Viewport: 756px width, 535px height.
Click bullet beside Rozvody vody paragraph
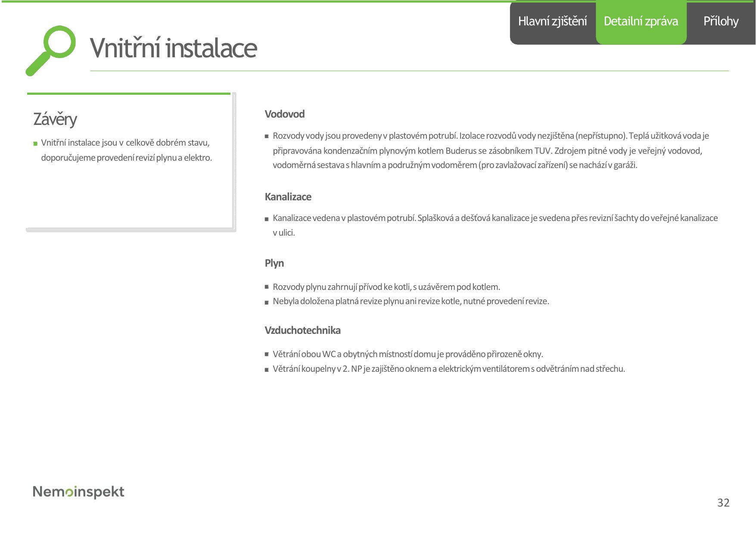point(267,137)
